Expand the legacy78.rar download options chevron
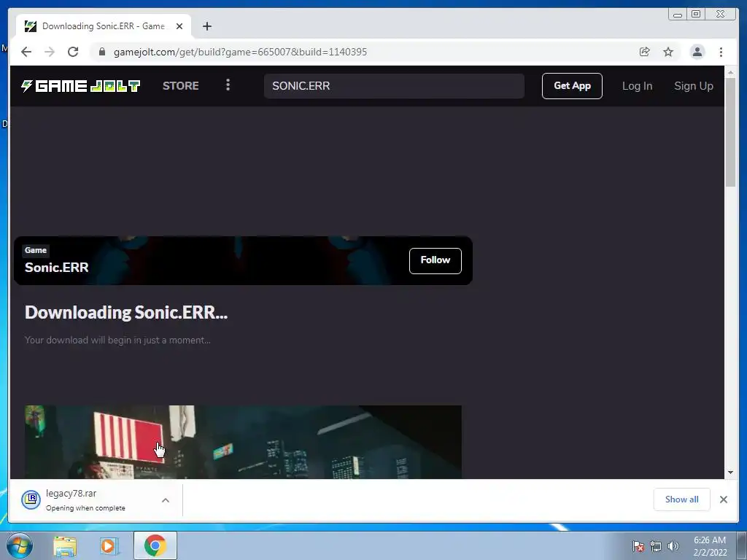Viewport: 747px width, 560px height. click(166, 500)
